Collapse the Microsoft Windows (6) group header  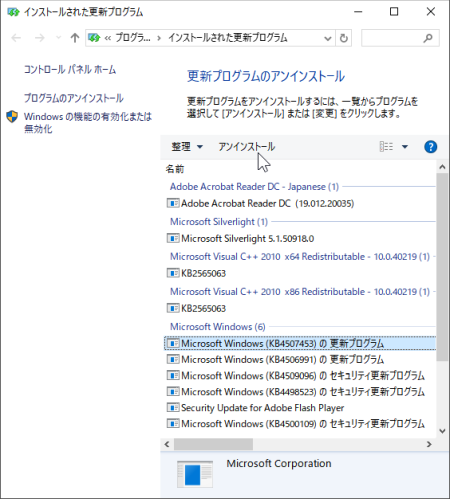coord(218,327)
